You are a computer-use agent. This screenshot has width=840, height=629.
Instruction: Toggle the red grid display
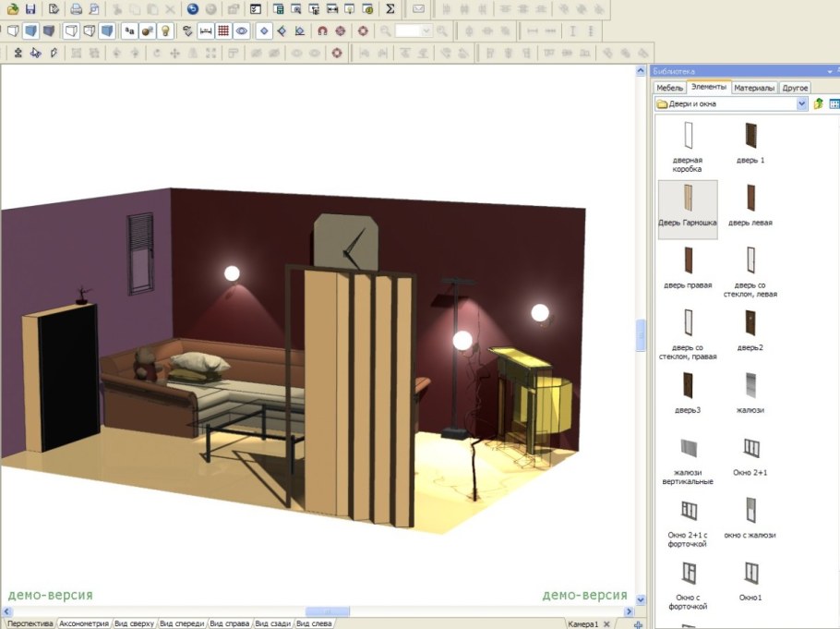[x=223, y=30]
